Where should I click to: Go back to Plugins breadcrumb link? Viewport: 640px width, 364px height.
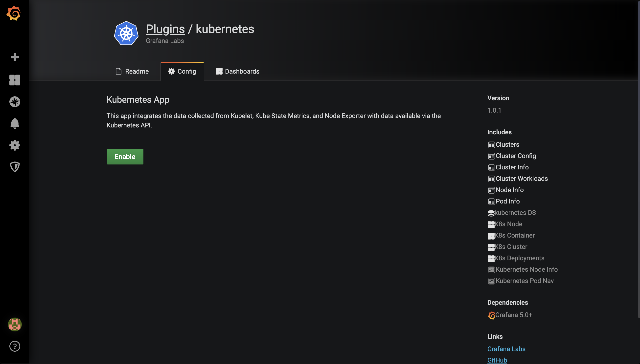(165, 29)
